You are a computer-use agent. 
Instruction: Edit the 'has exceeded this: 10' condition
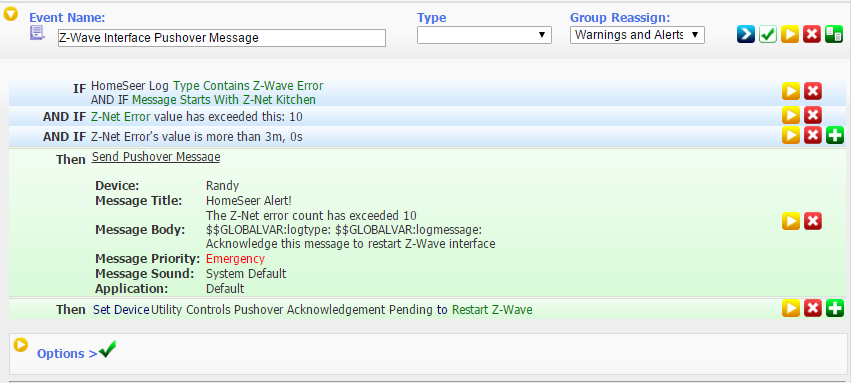point(791,115)
